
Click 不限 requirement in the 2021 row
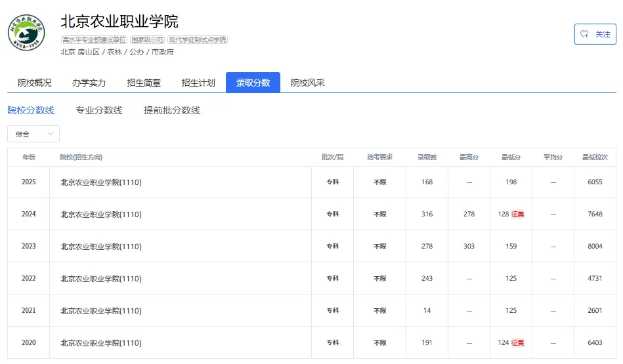(380, 310)
